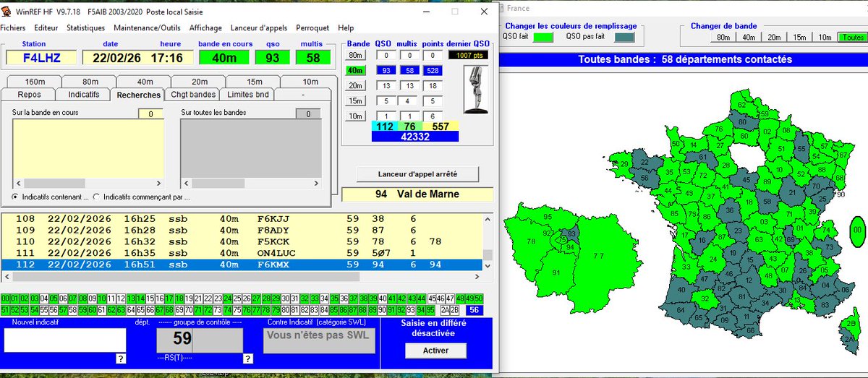The width and height of the screenshot is (868, 378).
Task: Click the blue 56 total indicator in the grid
Action: tap(475, 310)
